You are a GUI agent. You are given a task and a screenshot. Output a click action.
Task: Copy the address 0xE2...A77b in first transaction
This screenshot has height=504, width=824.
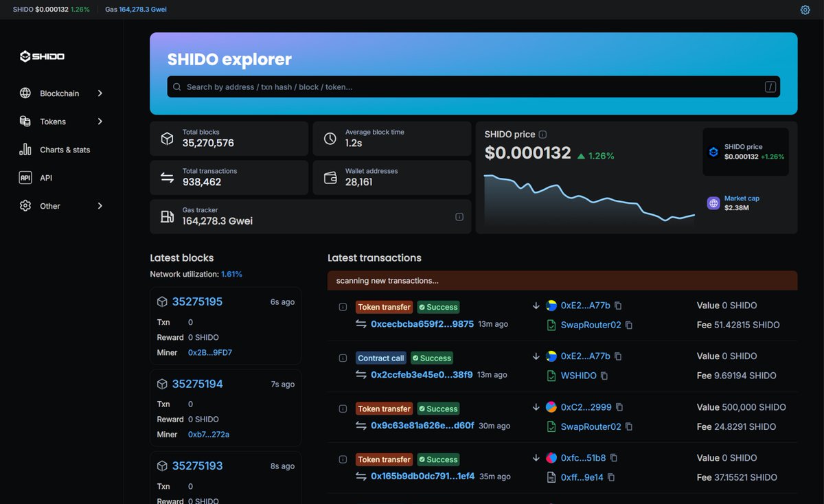(x=618, y=306)
